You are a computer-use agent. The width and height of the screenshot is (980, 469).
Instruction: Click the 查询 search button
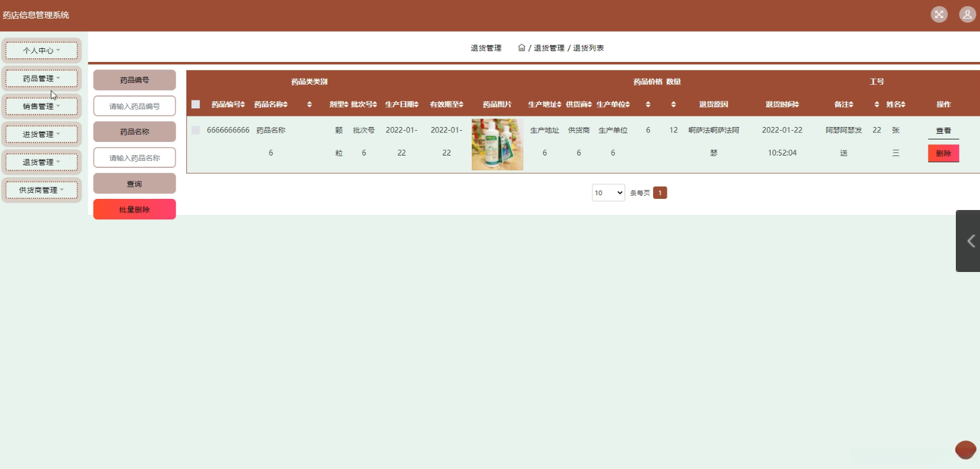pyautogui.click(x=134, y=184)
